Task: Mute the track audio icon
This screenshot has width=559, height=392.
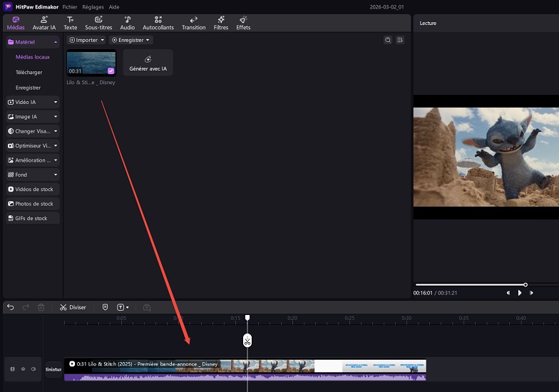Action: pos(33,369)
